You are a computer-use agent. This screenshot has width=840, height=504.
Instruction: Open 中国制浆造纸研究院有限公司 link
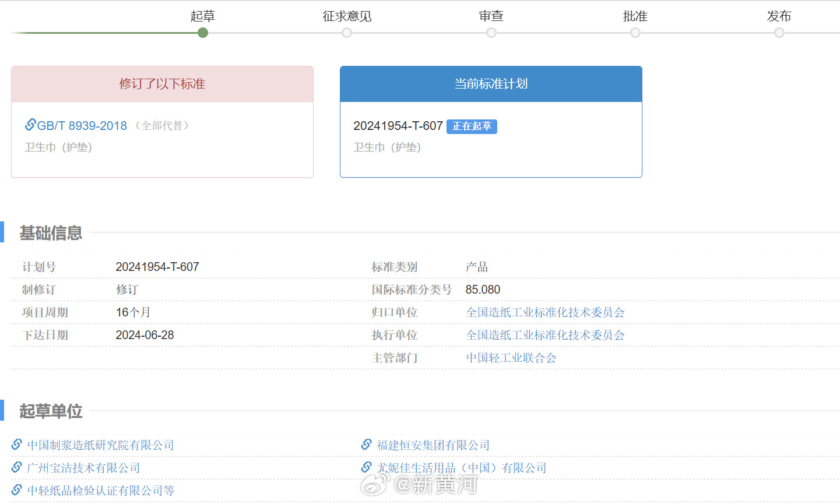(100, 445)
